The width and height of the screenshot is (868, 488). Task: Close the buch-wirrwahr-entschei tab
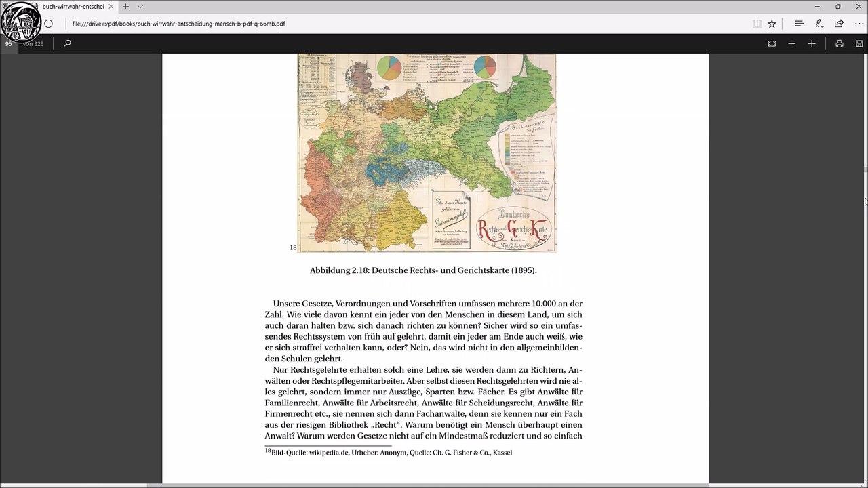click(x=111, y=7)
